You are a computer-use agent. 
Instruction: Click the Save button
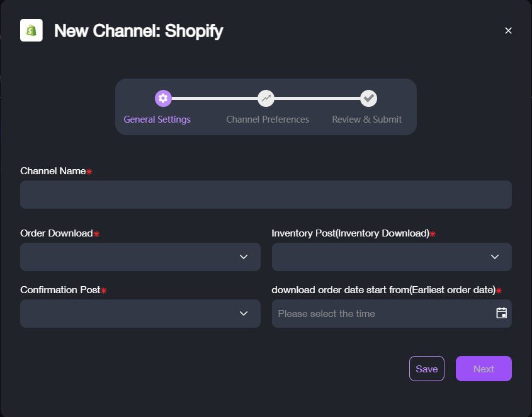click(x=427, y=369)
